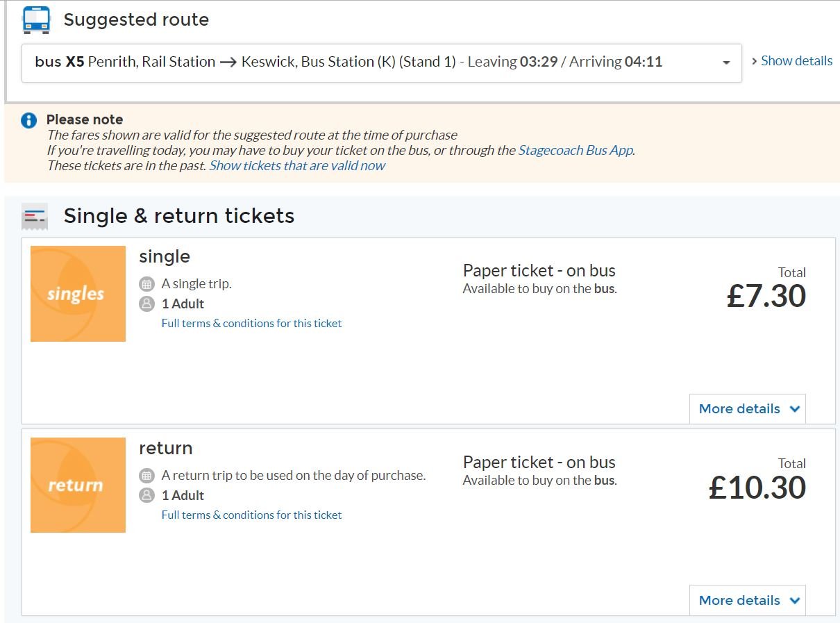
Task: Open full terms for the return ticket
Action: [251, 515]
